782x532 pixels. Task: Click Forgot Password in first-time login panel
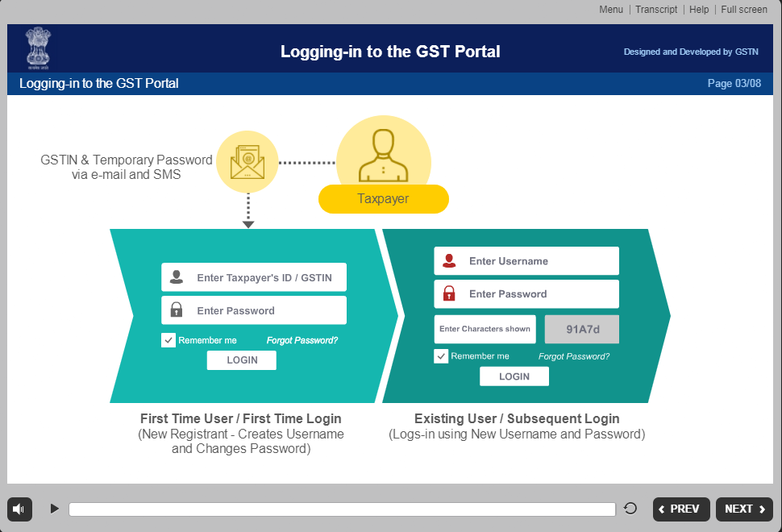click(302, 340)
